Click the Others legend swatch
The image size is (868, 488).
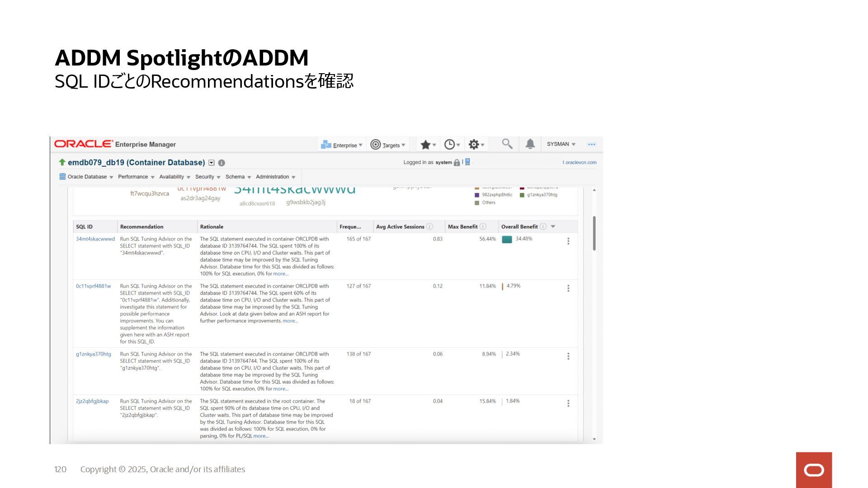[x=477, y=203]
